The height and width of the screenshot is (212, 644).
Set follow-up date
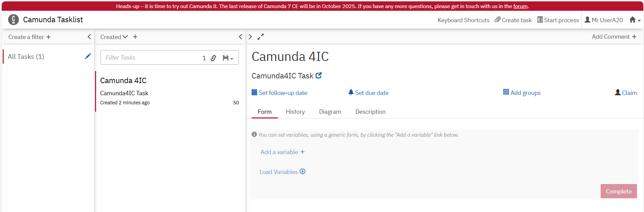pyautogui.click(x=280, y=93)
